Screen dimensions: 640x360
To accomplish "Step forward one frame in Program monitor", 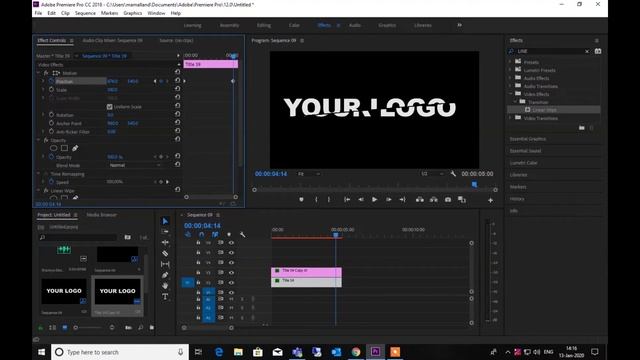I will pos(389,200).
